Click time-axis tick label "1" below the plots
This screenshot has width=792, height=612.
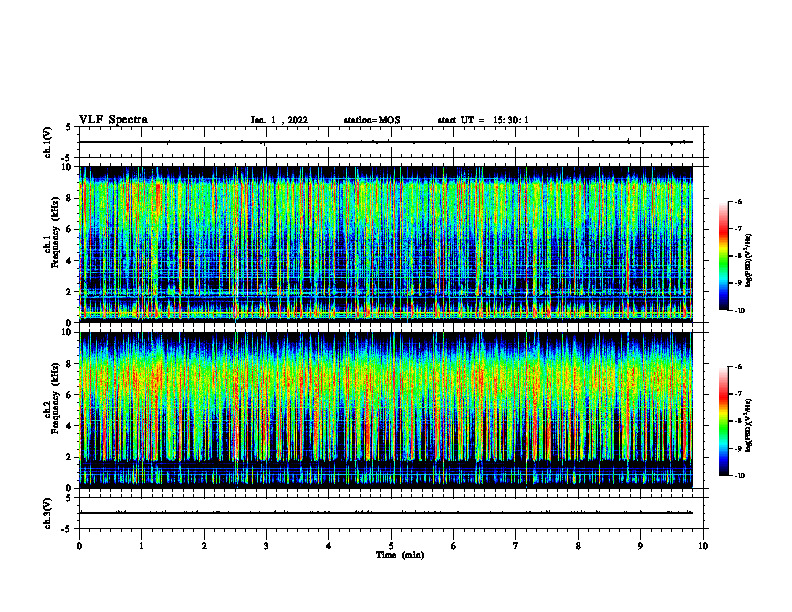(141, 546)
